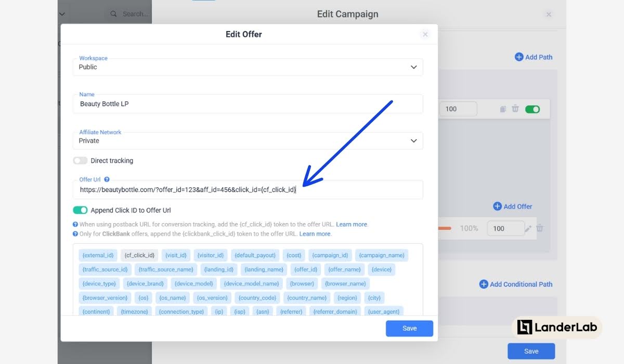Click the plus icon beside Add Offer
Screen dimensions: 624x364
(x=497, y=206)
